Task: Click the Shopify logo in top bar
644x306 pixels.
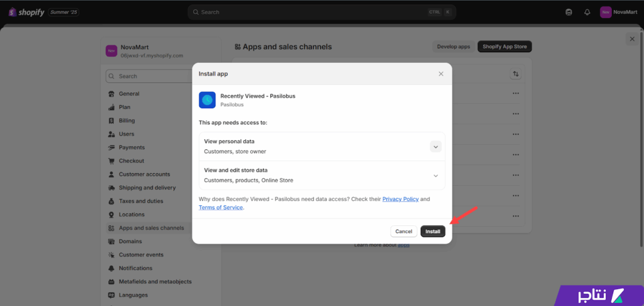Action: 26,12
